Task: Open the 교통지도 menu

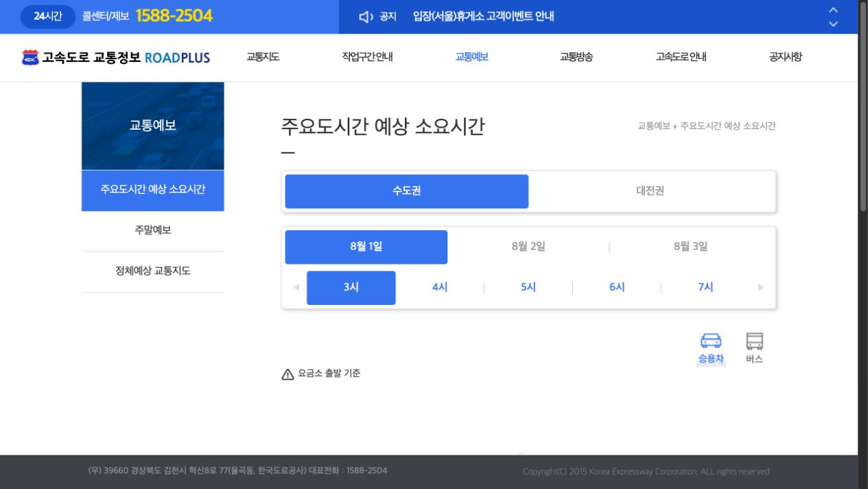Action: 263,57
